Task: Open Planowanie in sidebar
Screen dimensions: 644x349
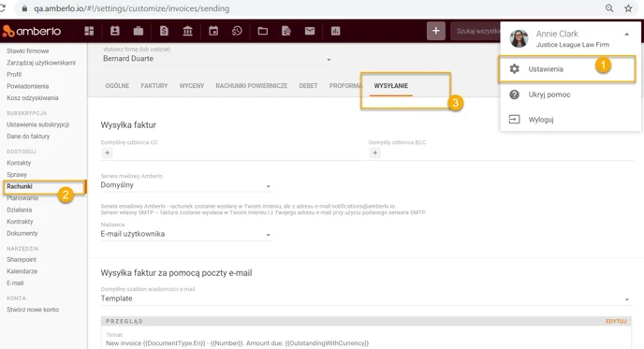Action: click(x=22, y=198)
